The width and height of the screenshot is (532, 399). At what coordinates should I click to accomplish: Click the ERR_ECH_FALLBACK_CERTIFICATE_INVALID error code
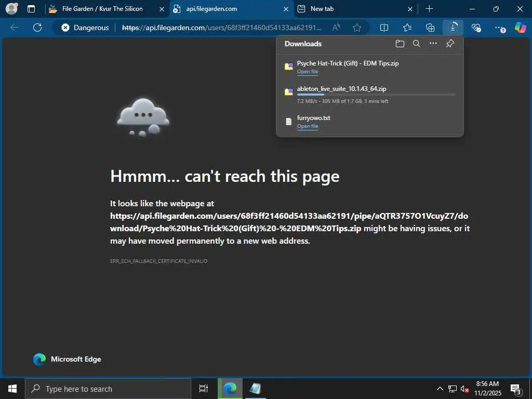(x=159, y=261)
